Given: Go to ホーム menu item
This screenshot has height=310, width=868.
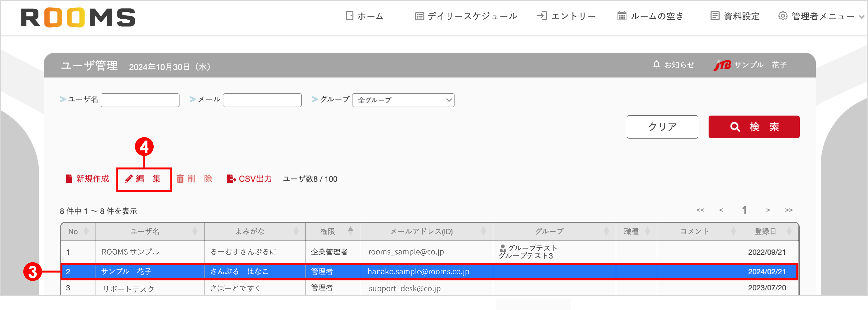Looking at the screenshot, I should click(x=366, y=16).
